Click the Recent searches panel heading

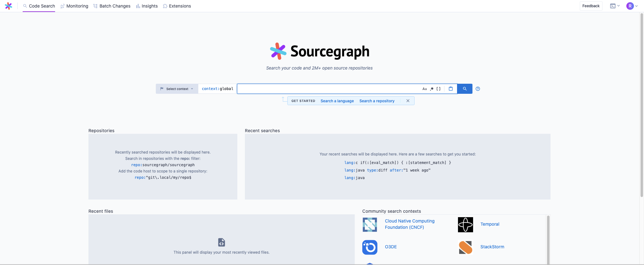[262, 131]
